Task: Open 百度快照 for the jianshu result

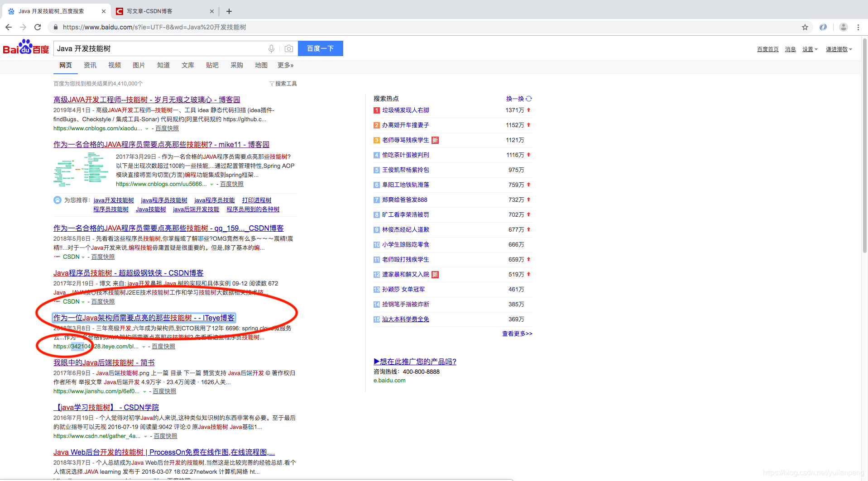Action: click(x=164, y=391)
